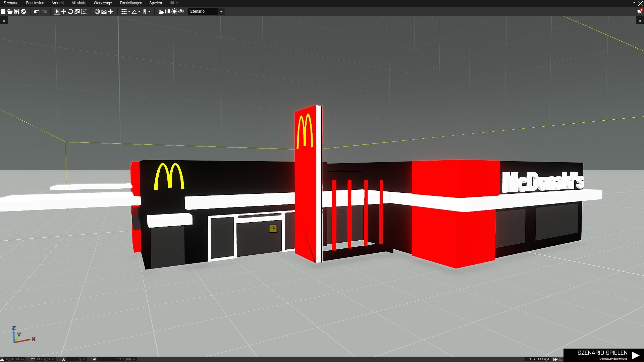Select the rotation widget tool
This screenshot has height=362, width=644.
tap(70, 11)
